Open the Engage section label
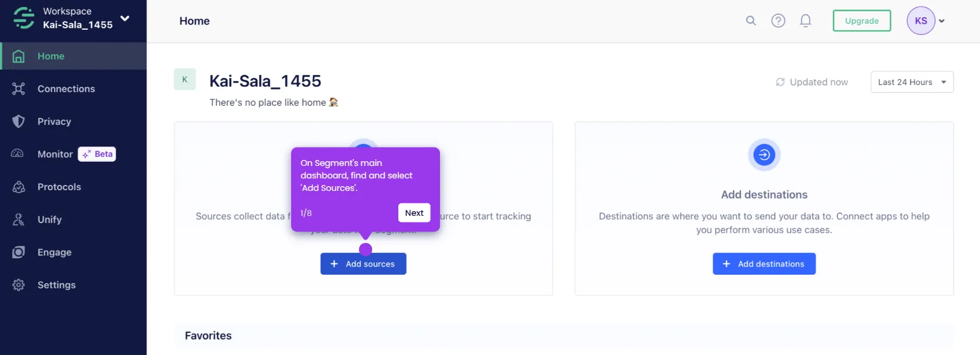The width and height of the screenshot is (980, 355). click(54, 252)
